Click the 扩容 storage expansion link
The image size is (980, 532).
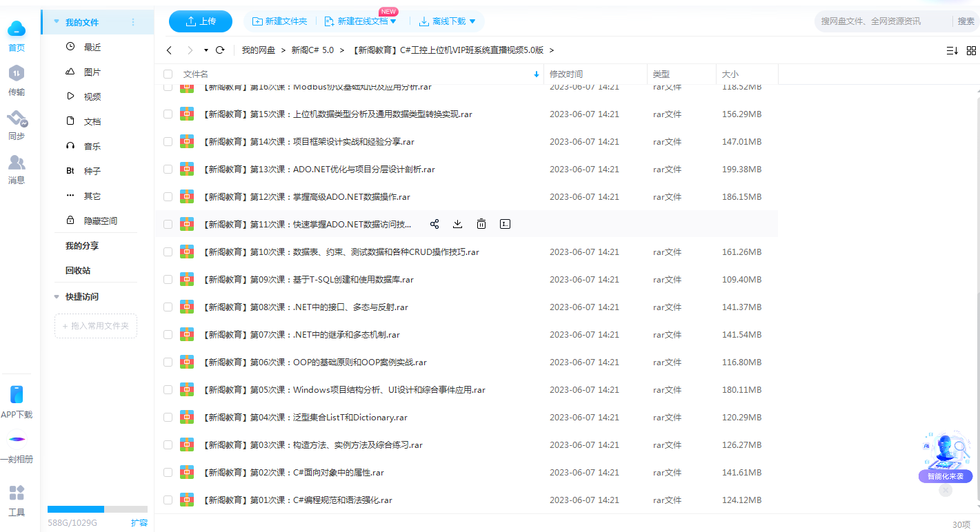[139, 523]
